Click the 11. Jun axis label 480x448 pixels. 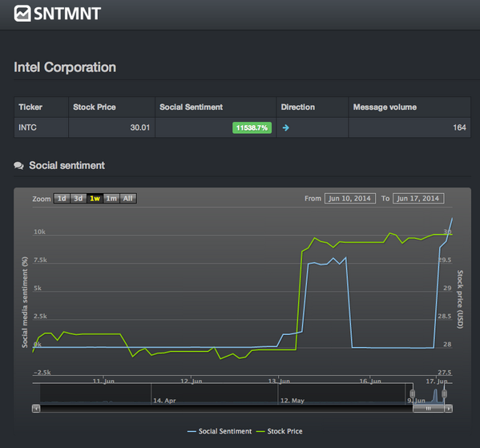click(x=103, y=381)
